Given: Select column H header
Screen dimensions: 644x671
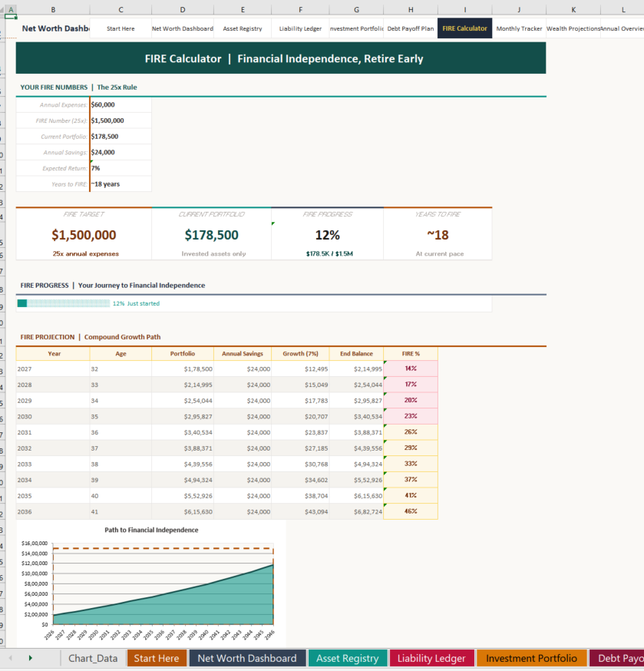Looking at the screenshot, I should click(411, 9).
